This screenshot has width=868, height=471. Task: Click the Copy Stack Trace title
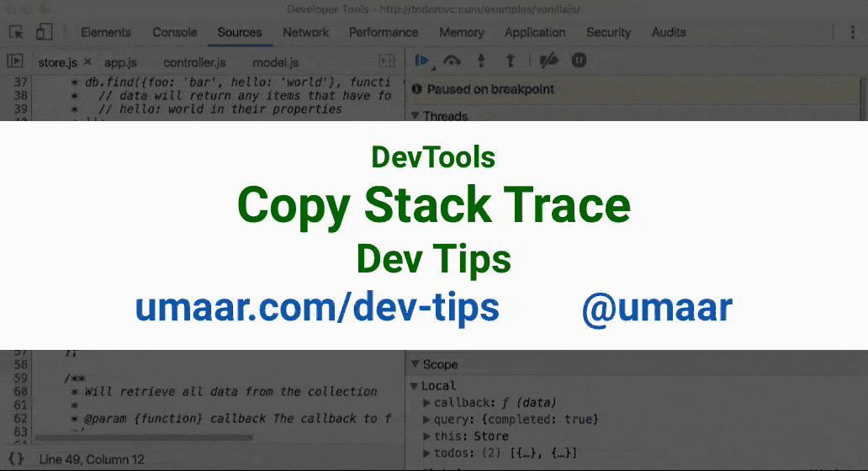click(x=433, y=206)
